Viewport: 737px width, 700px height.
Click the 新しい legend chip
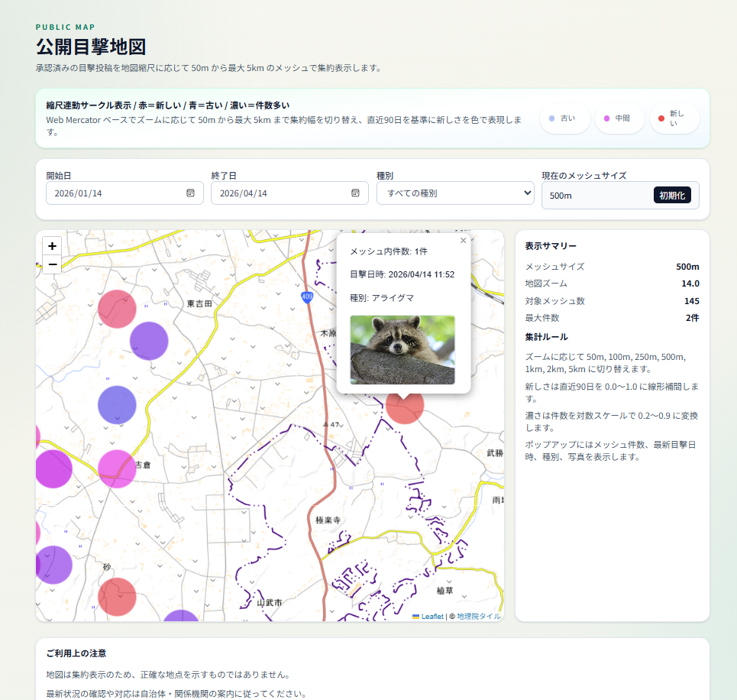coord(674,118)
